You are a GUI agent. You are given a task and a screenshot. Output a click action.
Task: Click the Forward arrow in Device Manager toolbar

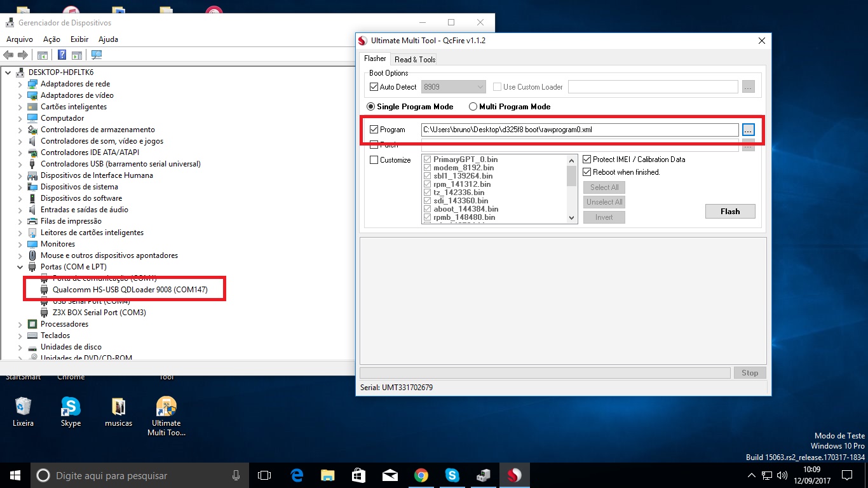[23, 55]
